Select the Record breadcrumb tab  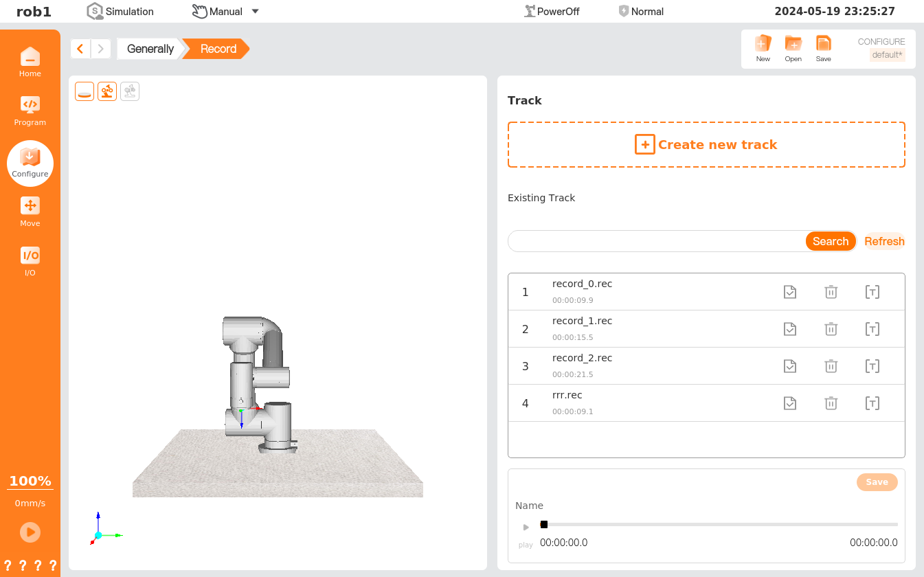218,49
